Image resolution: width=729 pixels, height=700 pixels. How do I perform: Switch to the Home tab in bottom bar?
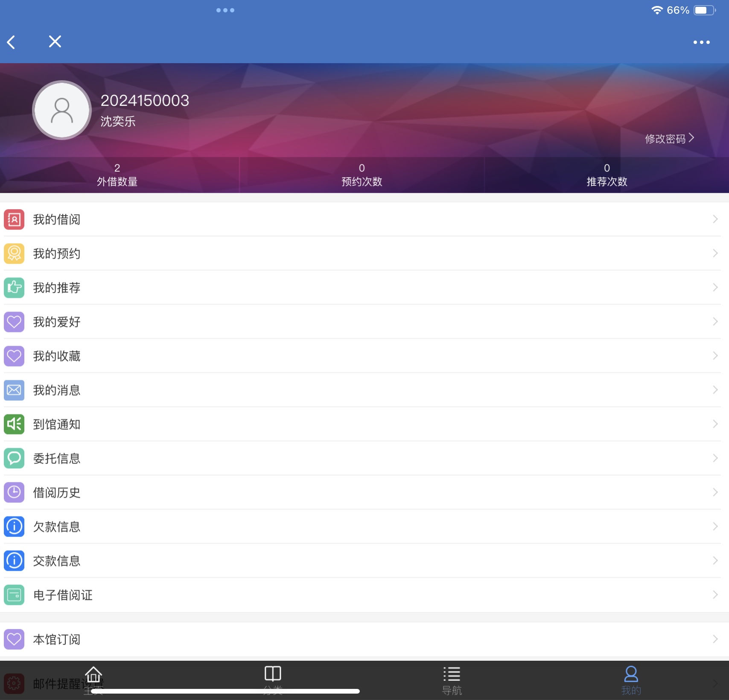93,680
